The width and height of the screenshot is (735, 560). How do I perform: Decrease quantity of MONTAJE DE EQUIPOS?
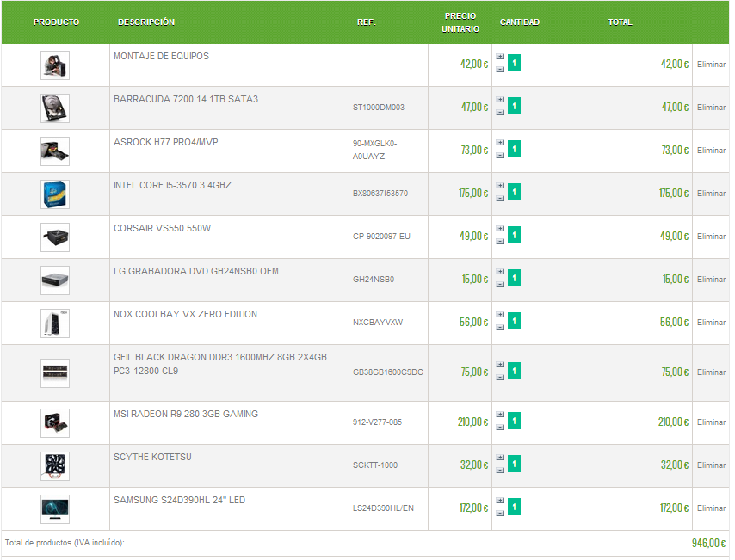point(500,70)
